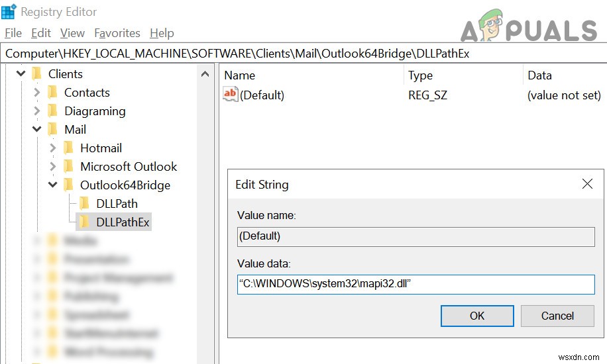
Task: Select the Mail key label
Action: coord(75,130)
